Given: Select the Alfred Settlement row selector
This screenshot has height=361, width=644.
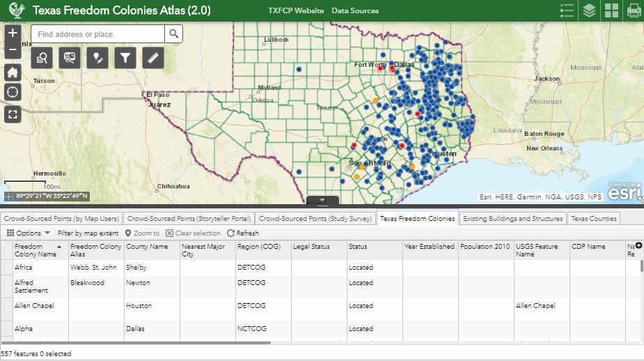Looking at the screenshot, I should click(6, 286).
